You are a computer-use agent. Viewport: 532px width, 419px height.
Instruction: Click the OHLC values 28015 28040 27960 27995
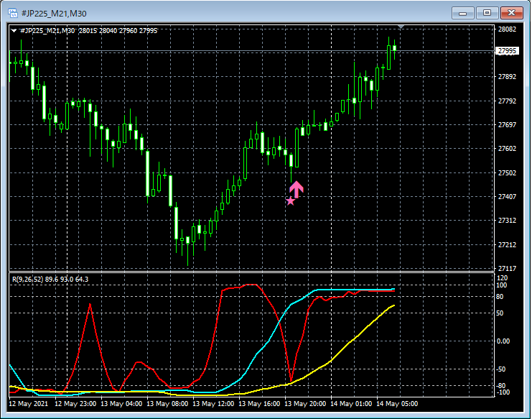click(118, 31)
